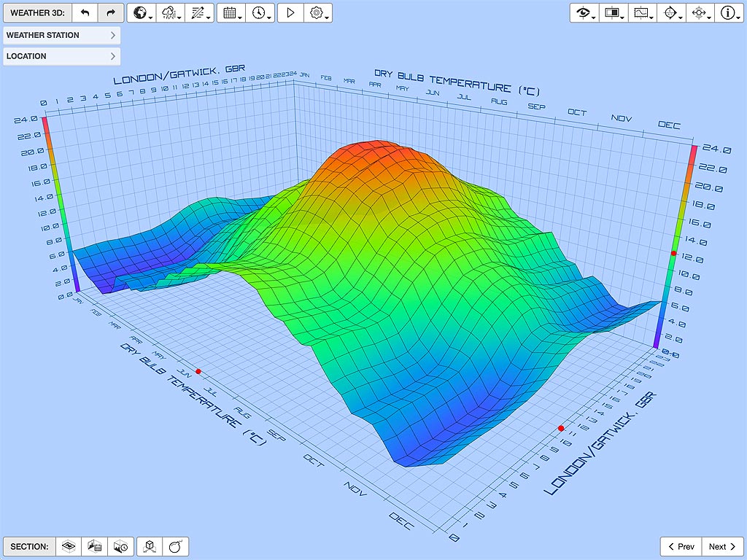Viewport: 747px width, 560px height.
Task: Open the information menu
Action: [x=729, y=13]
